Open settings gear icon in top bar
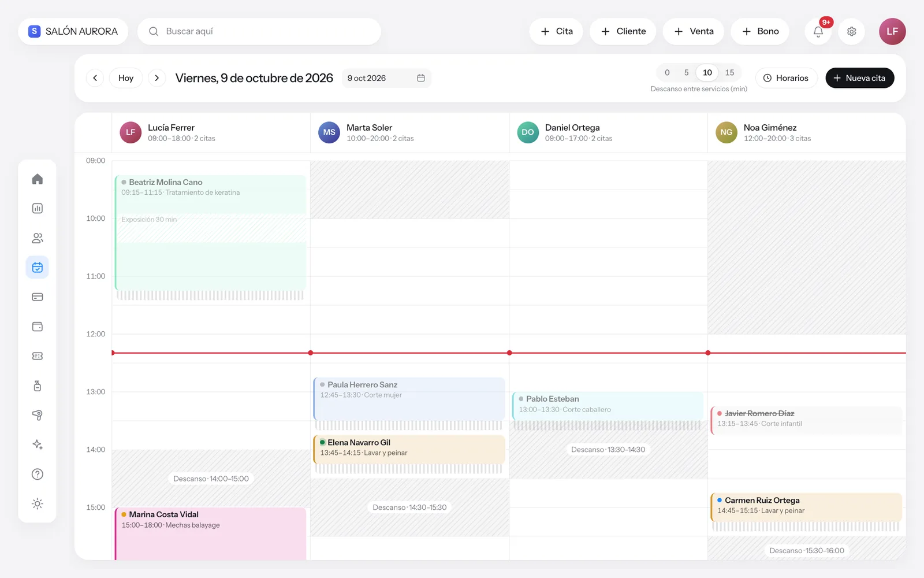This screenshot has height=578, width=924. [852, 31]
